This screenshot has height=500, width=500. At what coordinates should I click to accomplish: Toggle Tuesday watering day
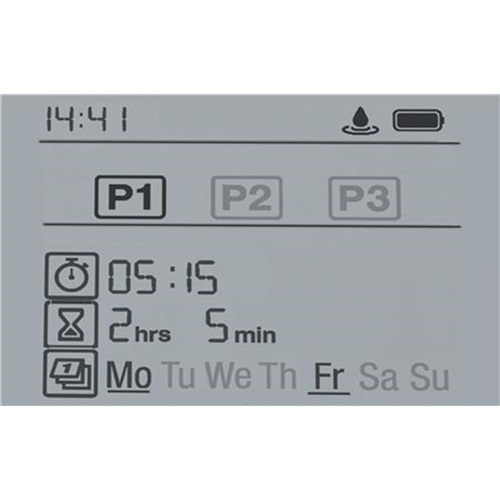click(179, 376)
